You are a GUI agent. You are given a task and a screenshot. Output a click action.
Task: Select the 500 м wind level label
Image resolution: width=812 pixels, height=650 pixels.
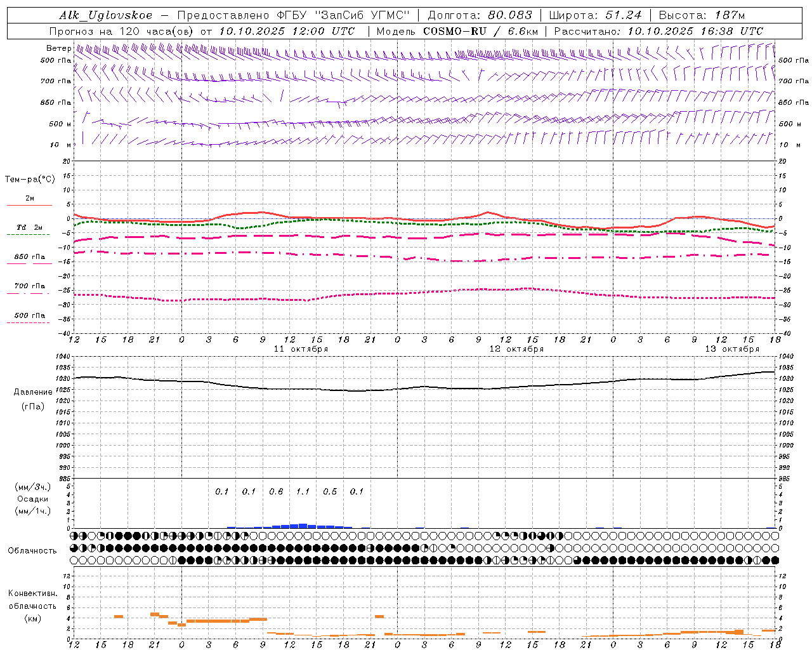pyautogui.click(x=60, y=124)
